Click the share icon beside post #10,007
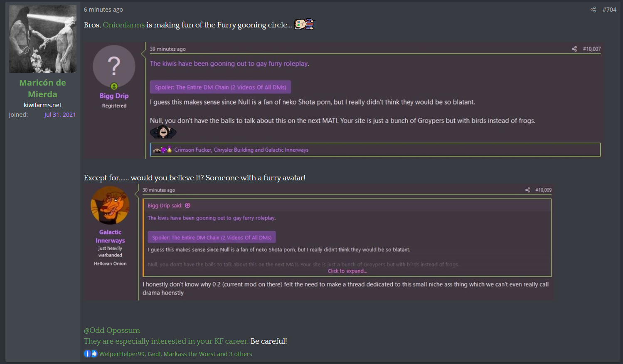The width and height of the screenshot is (623, 364). [574, 49]
